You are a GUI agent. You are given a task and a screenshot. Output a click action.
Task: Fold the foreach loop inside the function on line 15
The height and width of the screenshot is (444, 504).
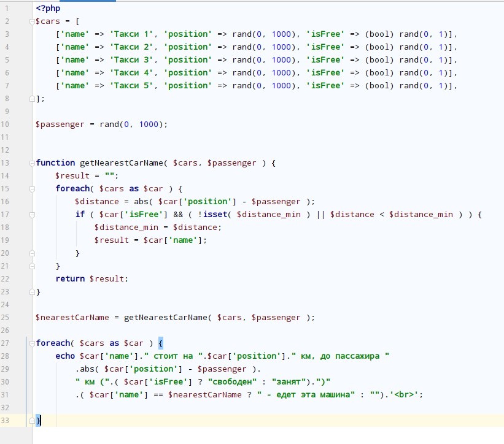[x=32, y=189]
